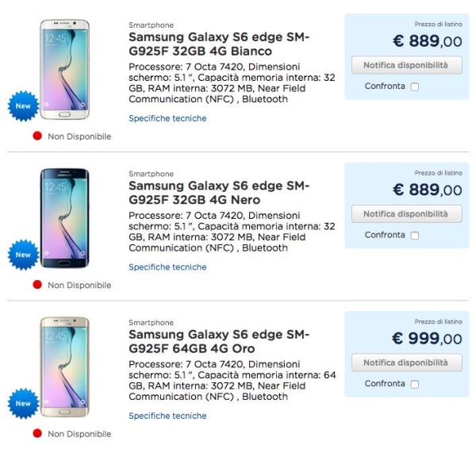
Task: Open Specifiche tecniche for the Nero model
Action: coord(167,267)
